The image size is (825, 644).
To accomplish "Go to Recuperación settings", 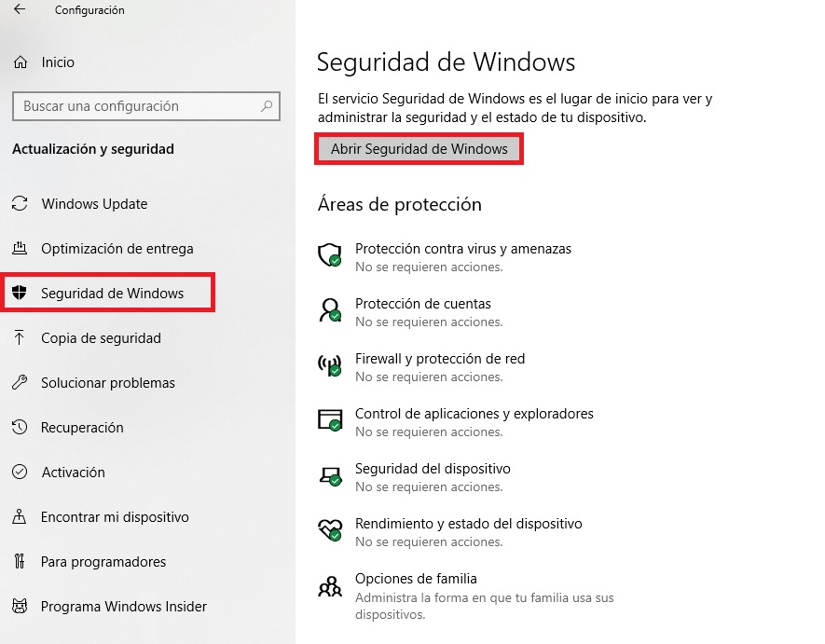I will (x=82, y=427).
